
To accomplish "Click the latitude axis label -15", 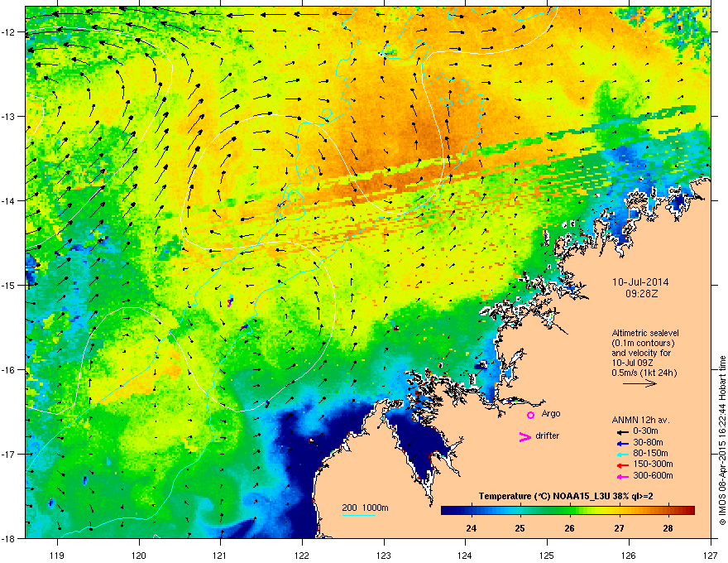I will 8,285.
